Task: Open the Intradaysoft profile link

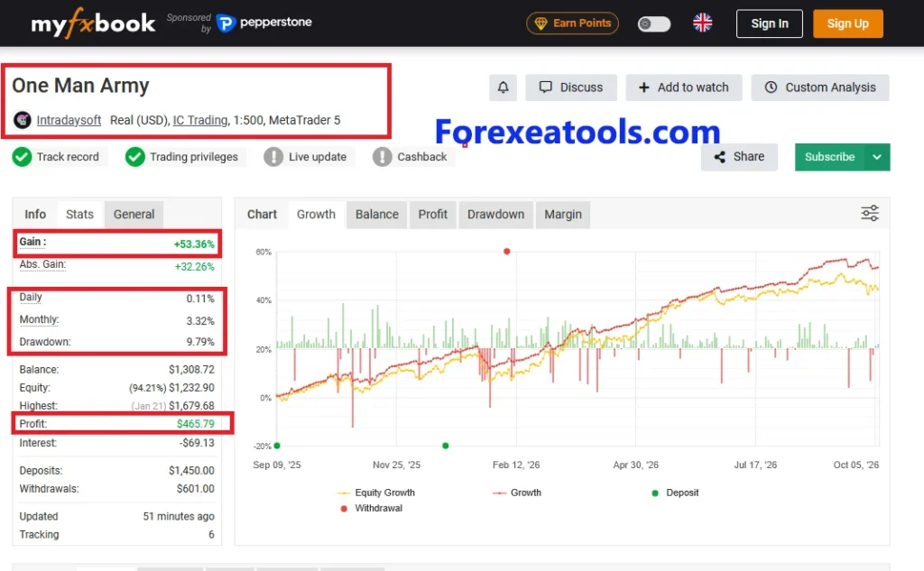Action: point(69,120)
